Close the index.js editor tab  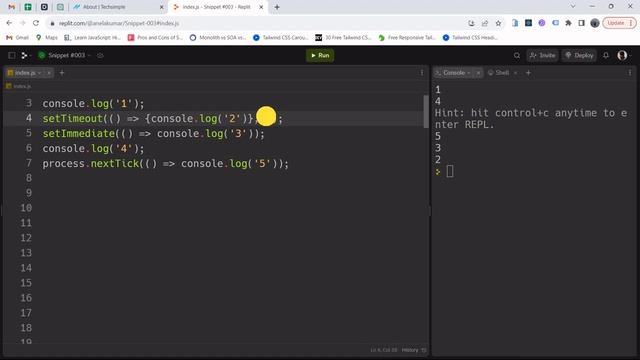(49, 73)
